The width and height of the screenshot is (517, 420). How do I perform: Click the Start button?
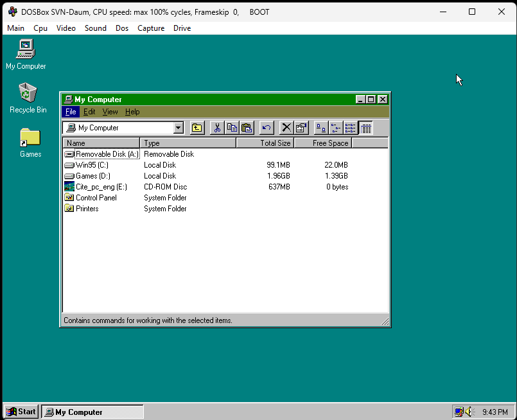21,412
